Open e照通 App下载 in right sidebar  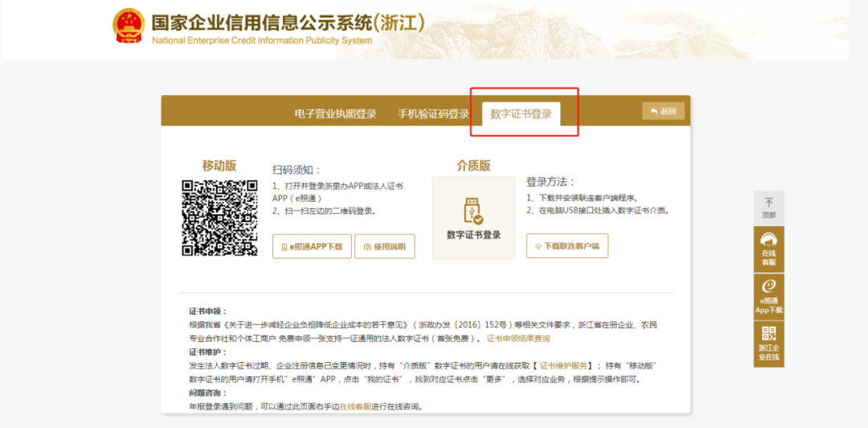[x=768, y=295]
